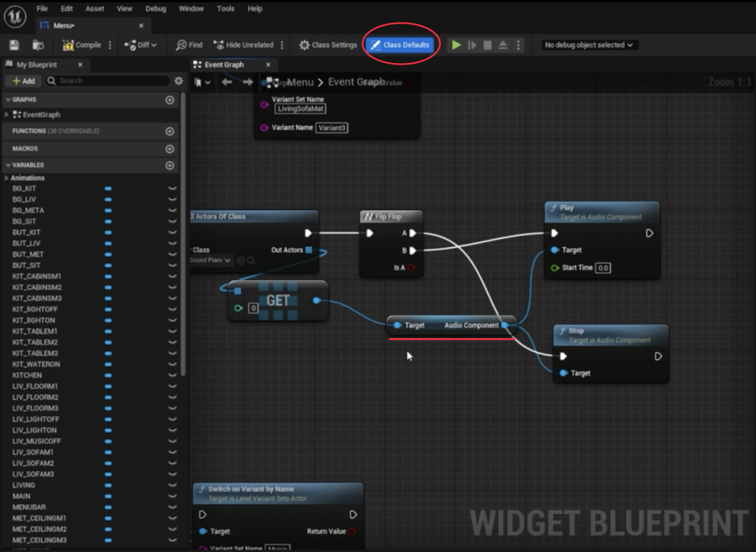Open Class Defaults

(x=400, y=45)
